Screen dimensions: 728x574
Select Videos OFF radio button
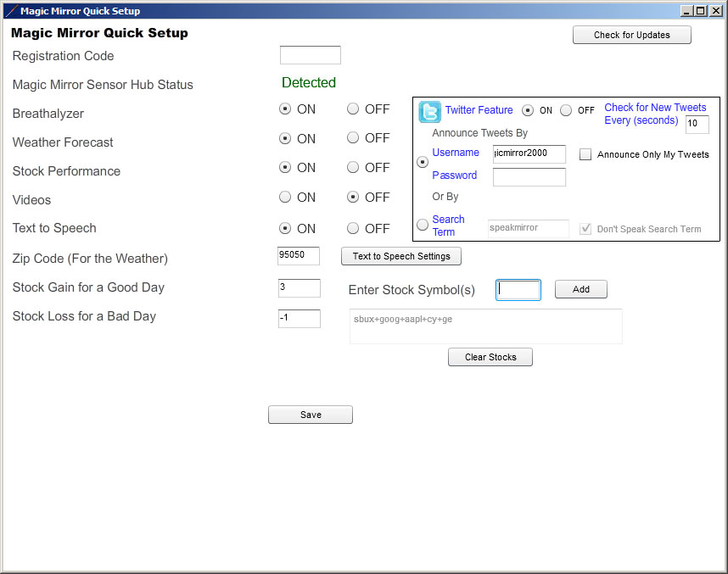point(353,197)
